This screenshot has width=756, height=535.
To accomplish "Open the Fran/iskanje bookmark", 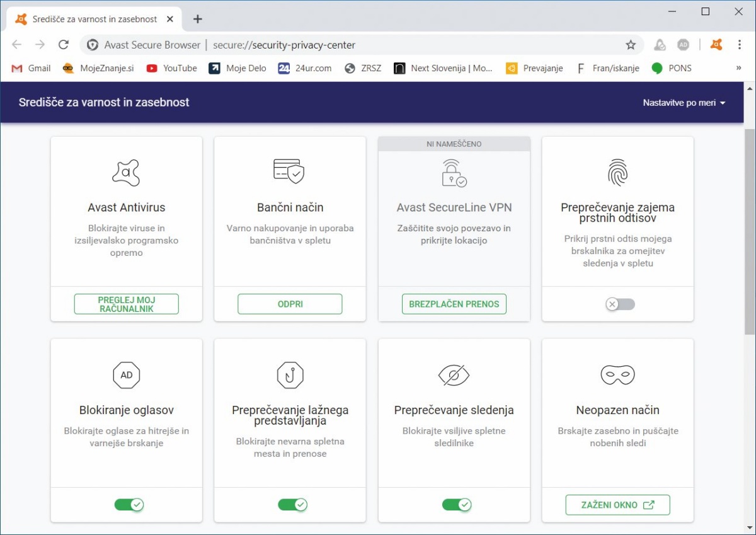I will click(x=608, y=68).
